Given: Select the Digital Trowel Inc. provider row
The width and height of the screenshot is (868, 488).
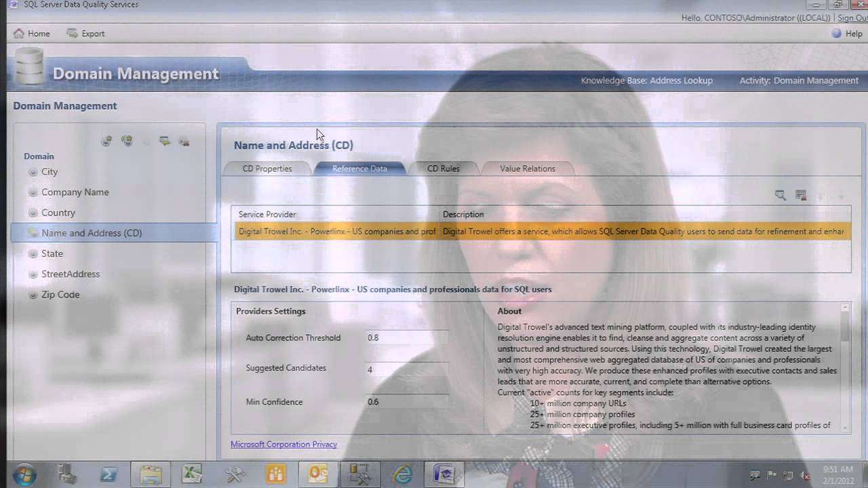Looking at the screenshot, I should click(x=541, y=231).
